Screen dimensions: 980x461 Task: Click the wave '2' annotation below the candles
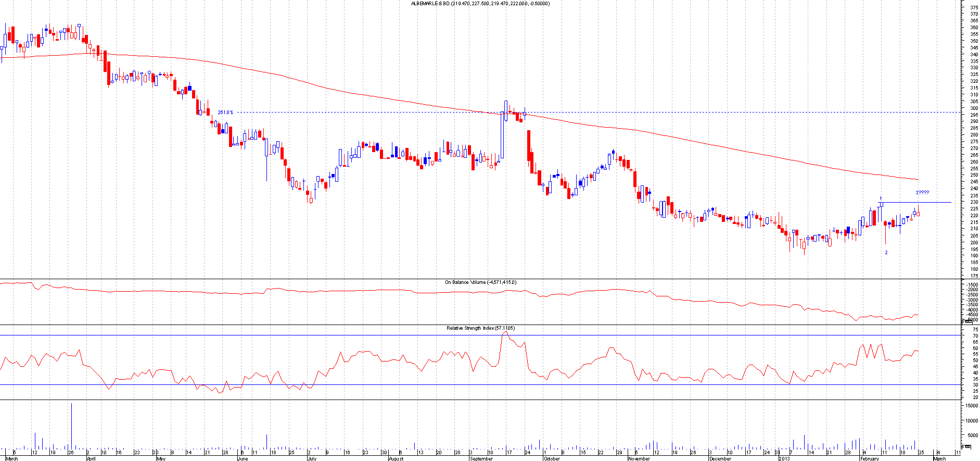click(886, 253)
